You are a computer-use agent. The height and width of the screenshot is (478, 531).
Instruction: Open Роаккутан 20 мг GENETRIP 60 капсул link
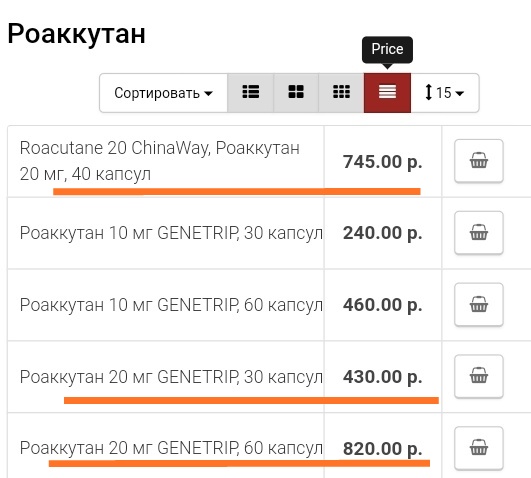171,448
